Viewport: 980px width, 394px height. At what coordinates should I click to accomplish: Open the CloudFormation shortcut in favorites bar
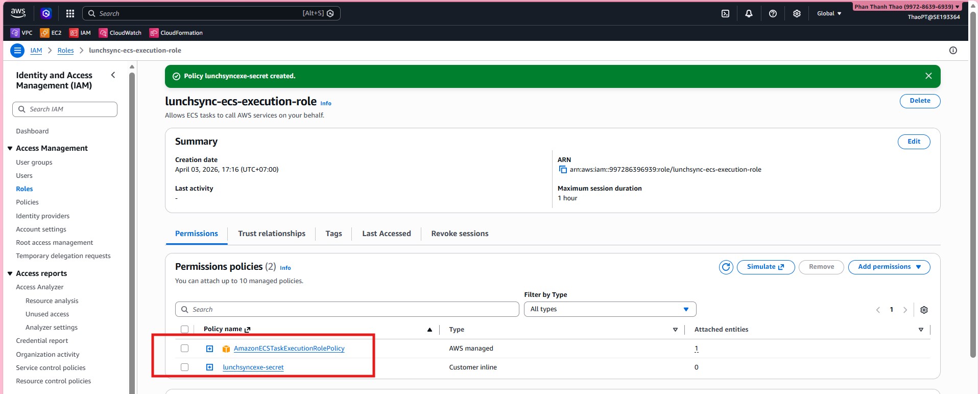pos(176,33)
